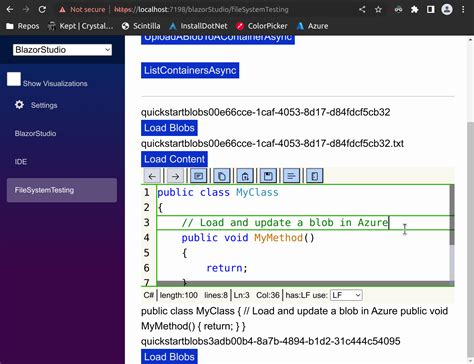474x364 pixels.
Task: Open the Scintilla bookmark
Action: 141,26
